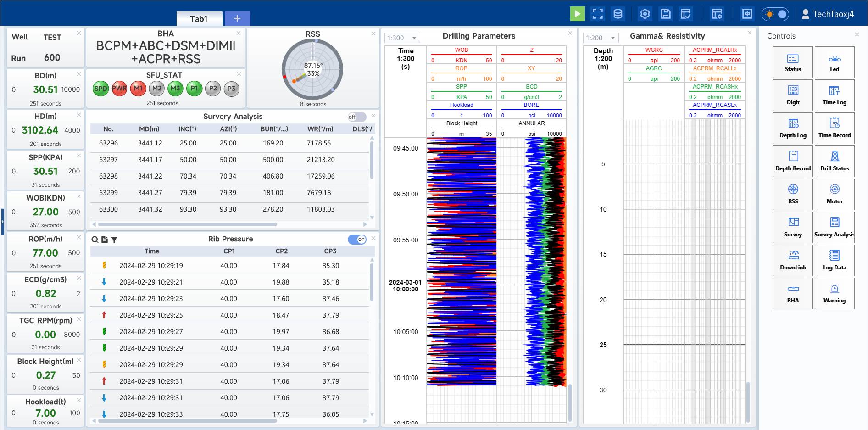Image resolution: width=868 pixels, height=430 pixels.
Task: Add the Digit control widget
Action: (x=793, y=95)
